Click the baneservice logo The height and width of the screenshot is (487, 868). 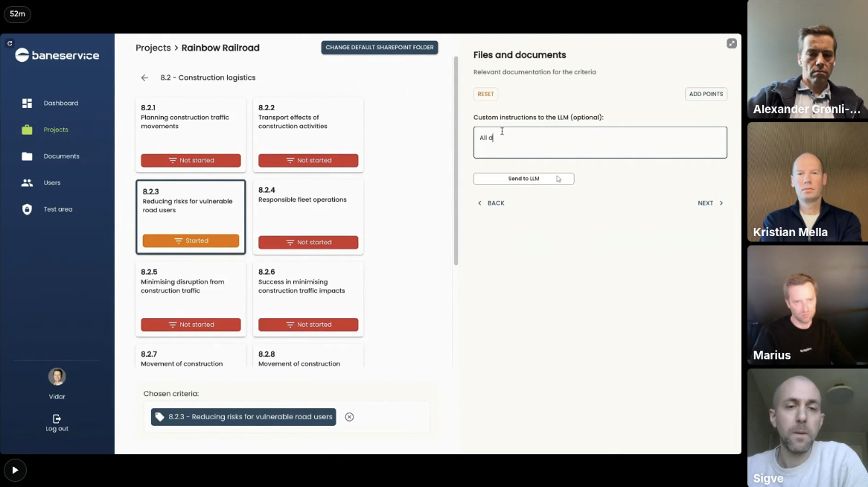tap(57, 55)
